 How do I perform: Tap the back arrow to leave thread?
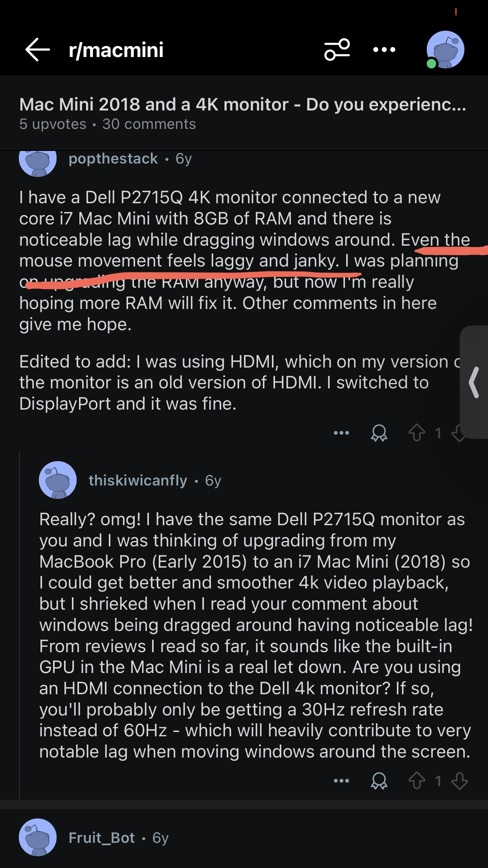(x=38, y=50)
